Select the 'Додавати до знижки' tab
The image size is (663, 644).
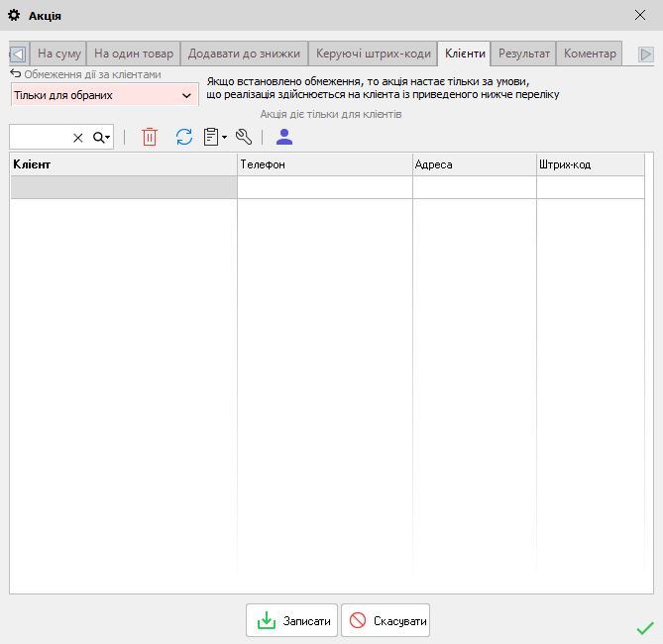pos(244,54)
